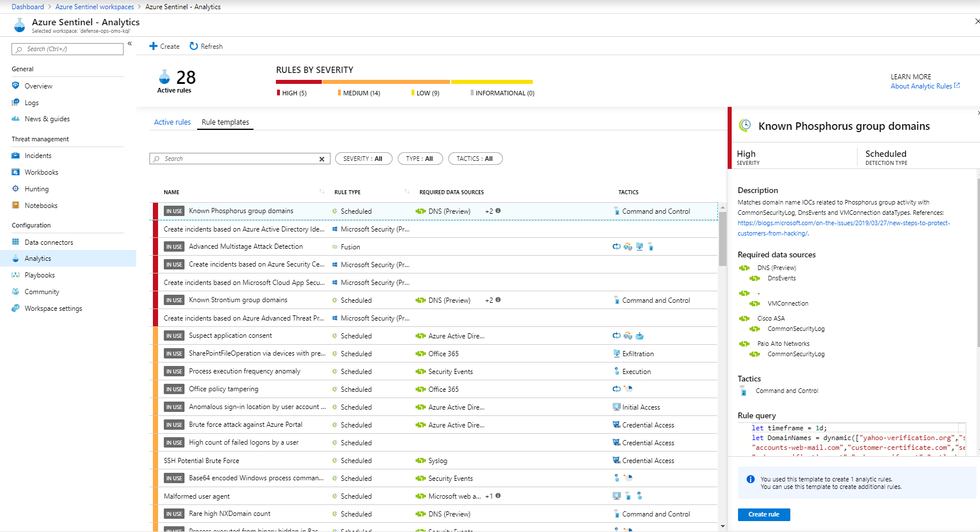Click the MEDIUM (14) severity legend

359,93
